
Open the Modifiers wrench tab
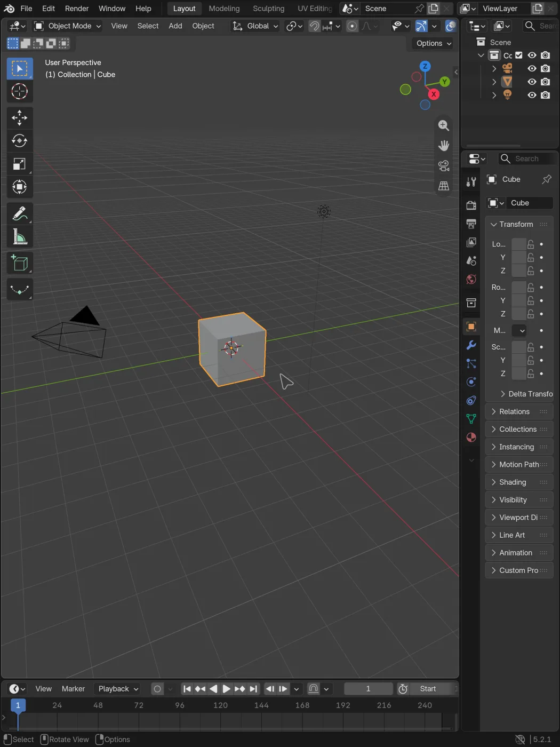[x=471, y=345]
